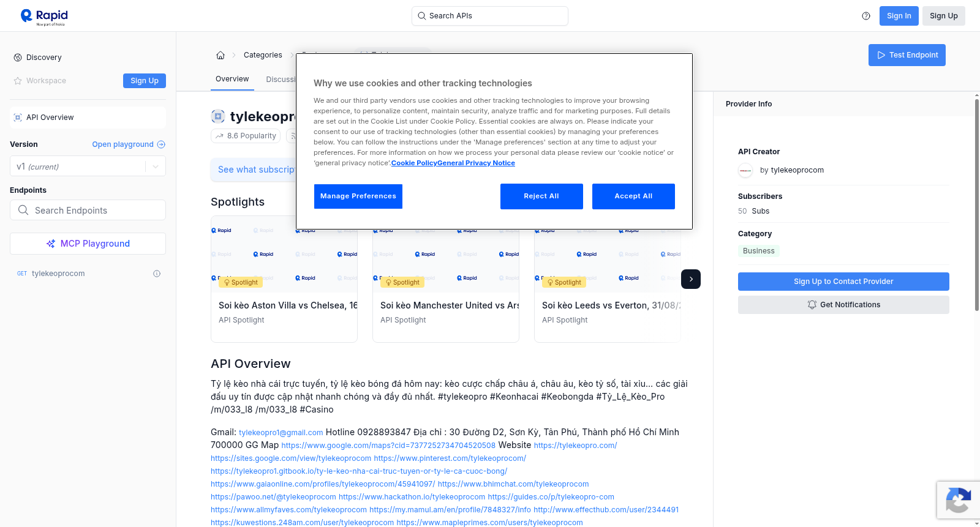
Task: Open the Leeds vs Everton spotlight
Action: coord(608,279)
